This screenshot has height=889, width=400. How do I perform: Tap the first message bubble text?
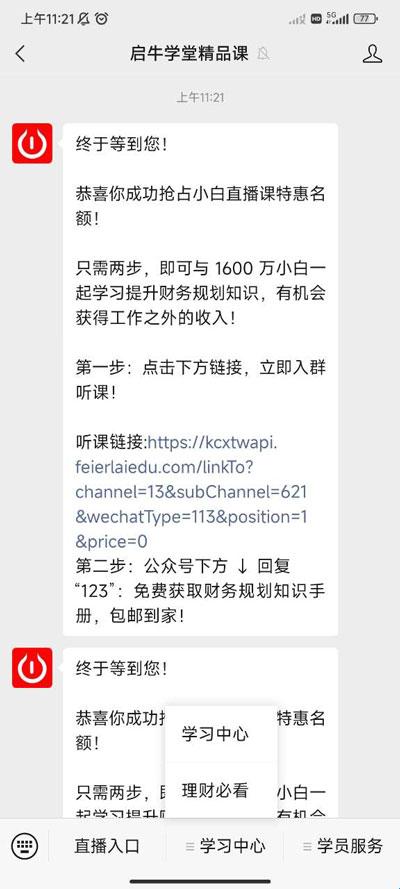point(201,379)
